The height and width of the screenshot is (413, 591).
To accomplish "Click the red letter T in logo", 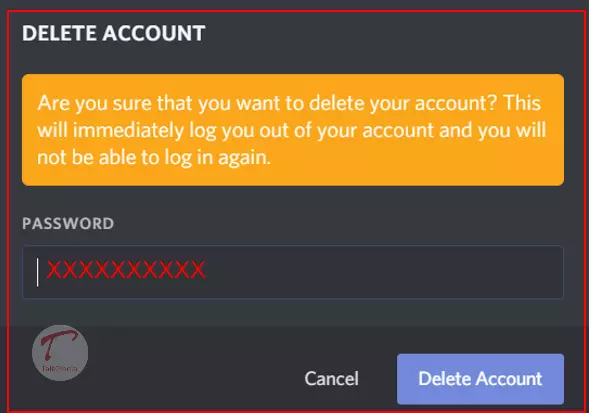I will click(x=57, y=344).
